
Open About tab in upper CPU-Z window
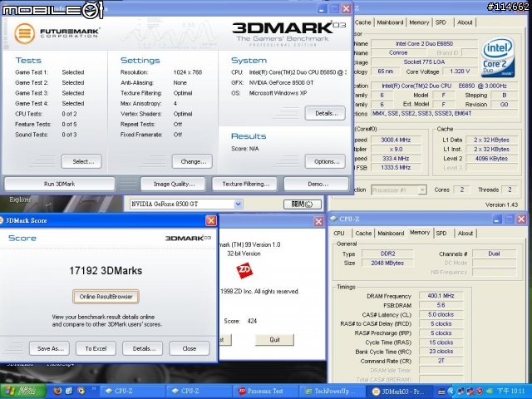(x=465, y=22)
